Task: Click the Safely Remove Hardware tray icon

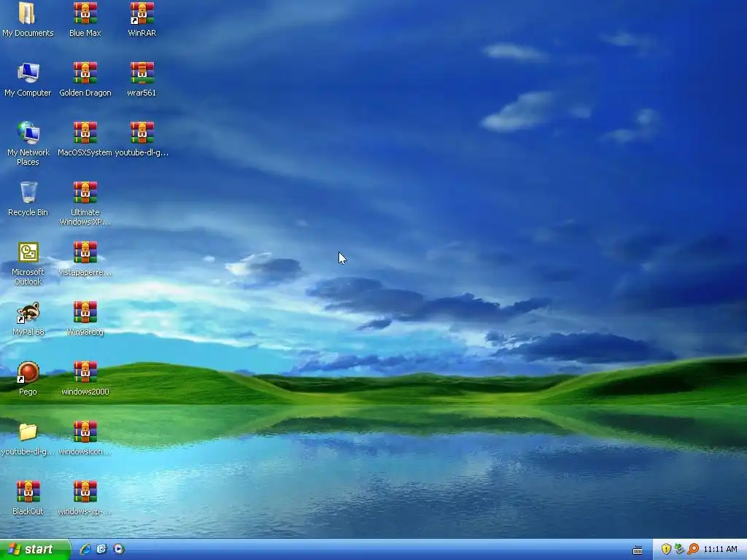Action: tap(679, 549)
